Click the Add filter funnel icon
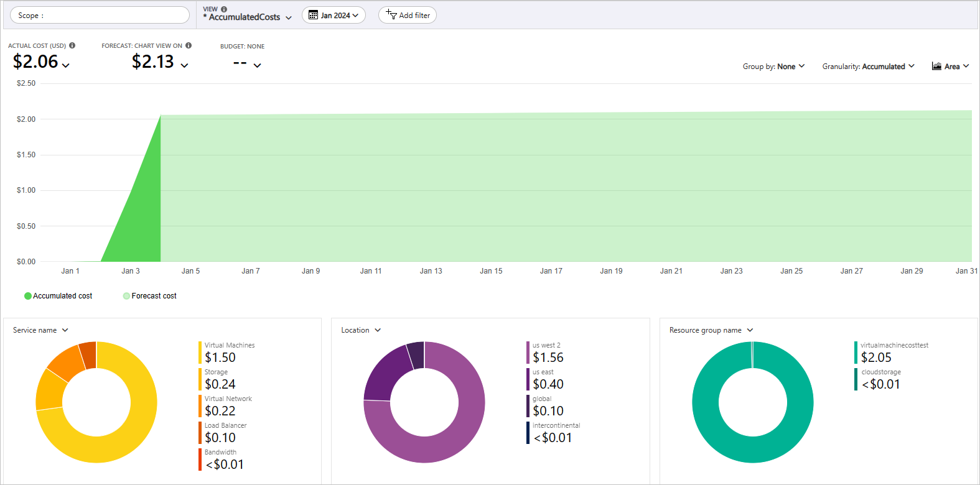The image size is (980, 485). (x=391, y=15)
